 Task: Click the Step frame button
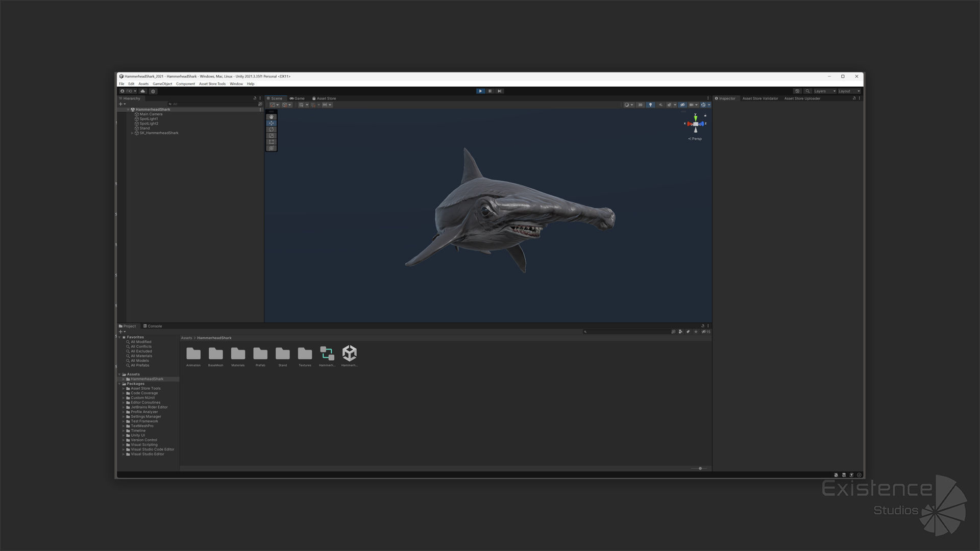coord(500,91)
